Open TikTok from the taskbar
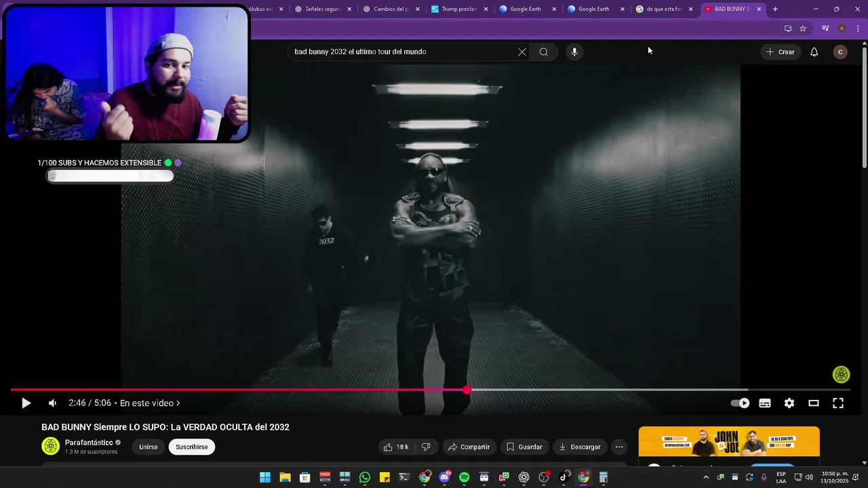The image size is (868, 488). coord(564,478)
